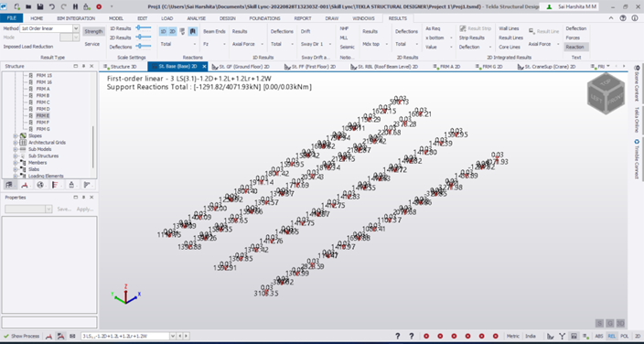The width and height of the screenshot is (644, 344).
Task: Open the St. GF (Ground Floor) 2D view tab
Action: (x=242, y=66)
